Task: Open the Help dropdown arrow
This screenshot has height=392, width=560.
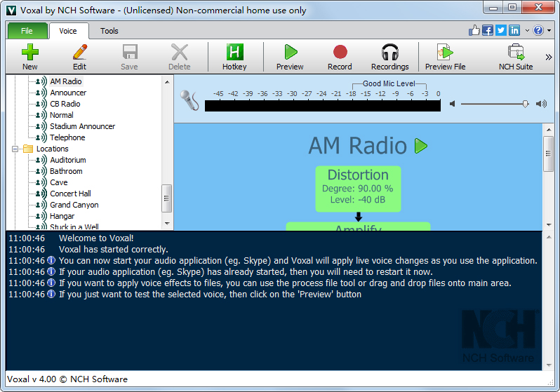Action: pyautogui.click(x=549, y=31)
